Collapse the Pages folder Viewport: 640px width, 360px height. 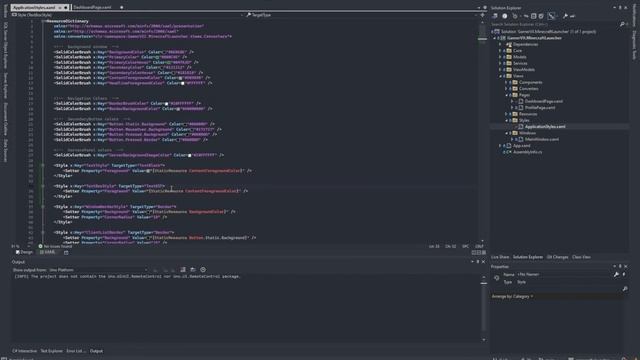pyautogui.click(x=506, y=95)
